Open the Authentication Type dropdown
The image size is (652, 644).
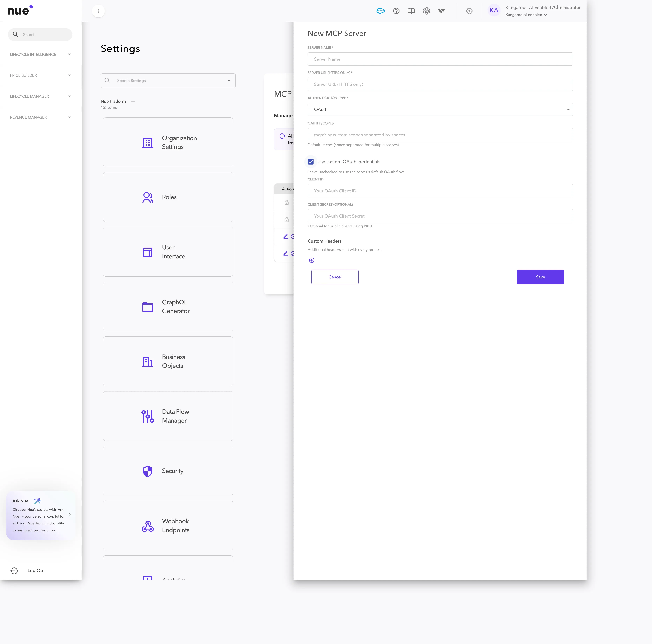pyautogui.click(x=440, y=109)
